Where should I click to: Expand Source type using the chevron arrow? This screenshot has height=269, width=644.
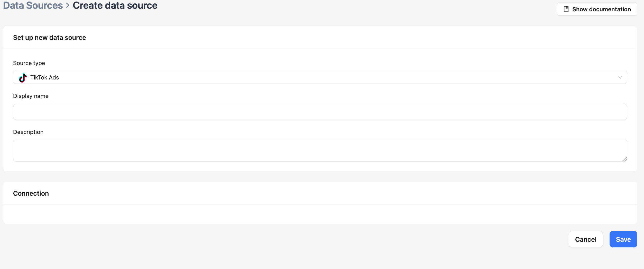click(620, 77)
